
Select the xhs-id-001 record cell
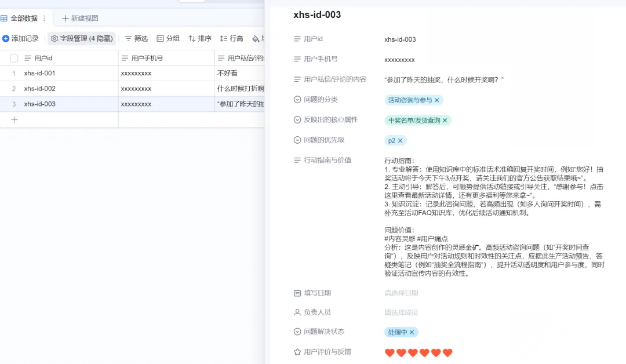(40, 74)
